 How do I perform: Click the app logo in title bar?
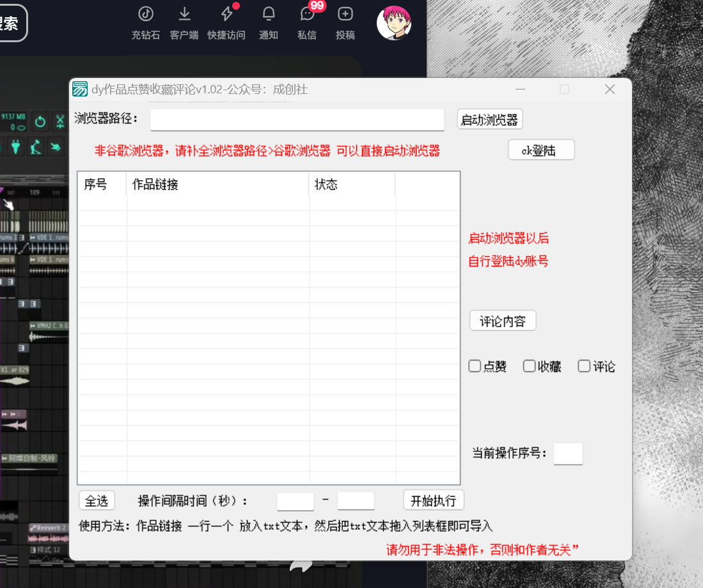point(80,89)
